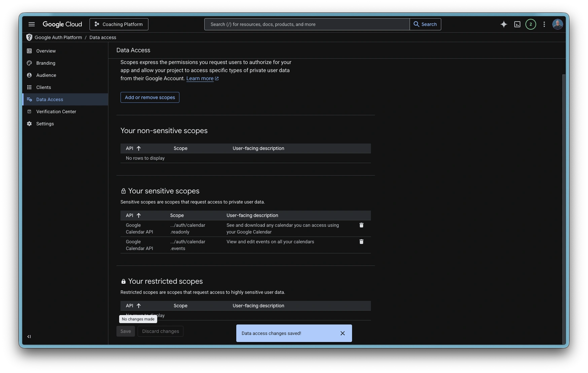The height and width of the screenshot is (373, 588).
Task: Open the Verification Center section
Action: pyautogui.click(x=56, y=112)
